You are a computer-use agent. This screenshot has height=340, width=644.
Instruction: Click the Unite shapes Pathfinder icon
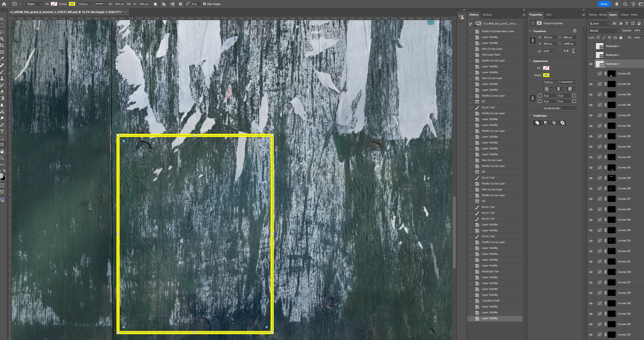coord(537,123)
